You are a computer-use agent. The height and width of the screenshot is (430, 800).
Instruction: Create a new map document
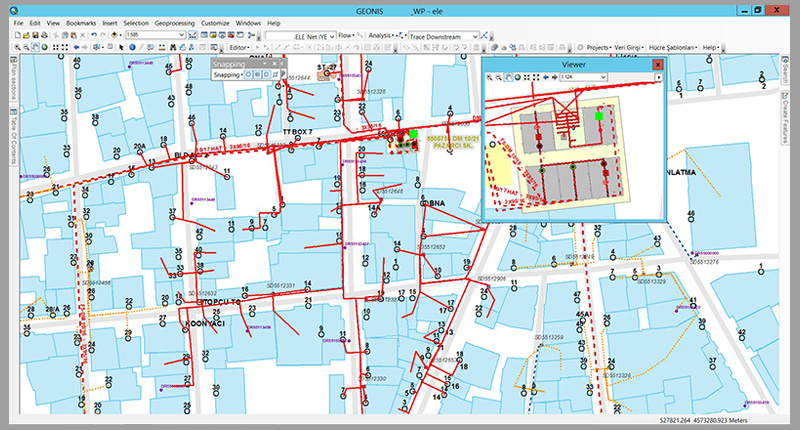tap(18, 35)
